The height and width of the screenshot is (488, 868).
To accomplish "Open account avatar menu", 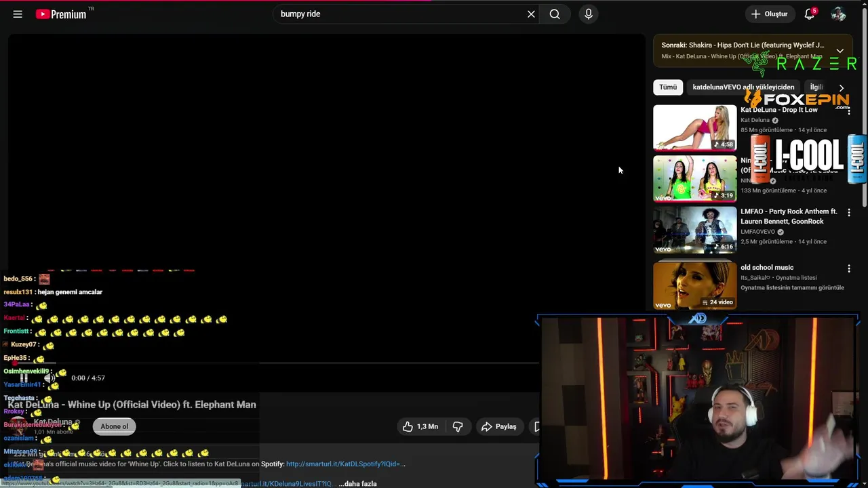I will (x=838, y=14).
